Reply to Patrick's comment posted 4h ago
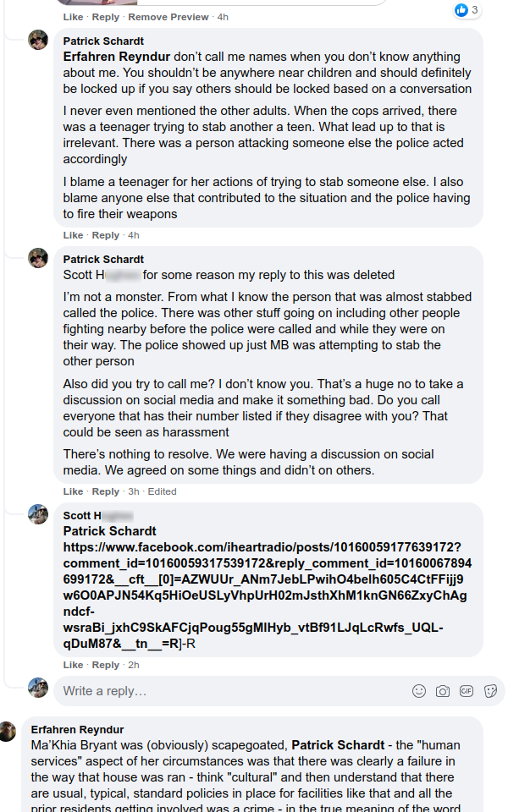Screen dimensions: 508x812 (106, 235)
